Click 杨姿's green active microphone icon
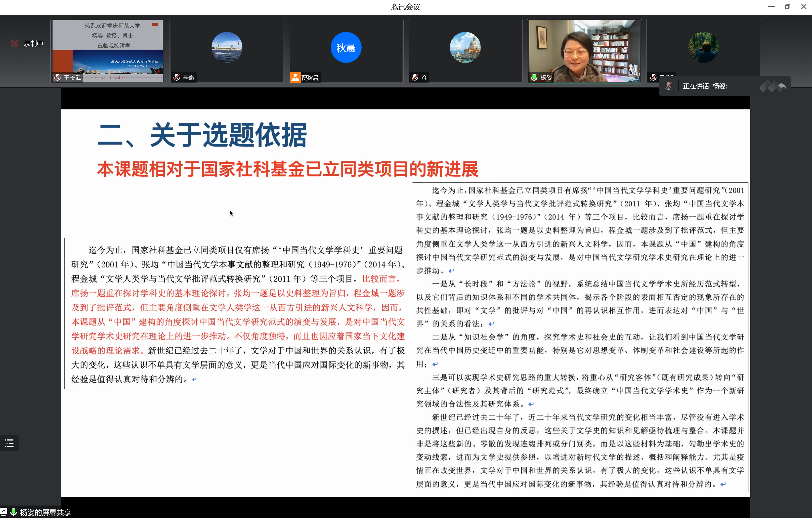Screen dimensions: 812x518 [534, 77]
